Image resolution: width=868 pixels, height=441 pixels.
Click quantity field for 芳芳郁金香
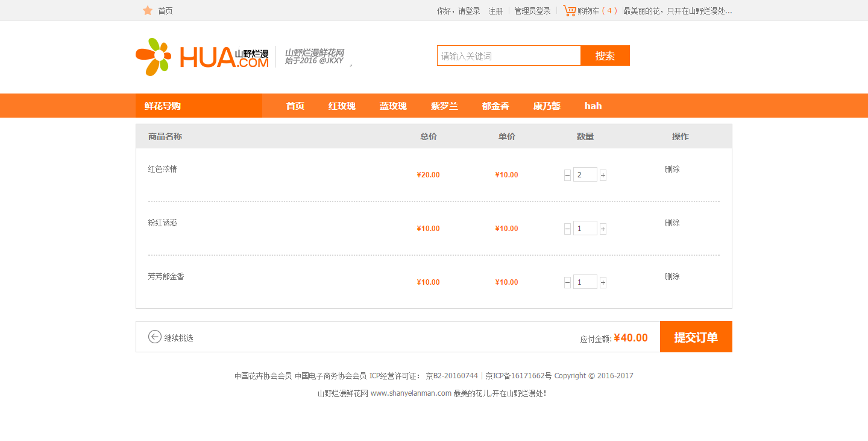[585, 282]
